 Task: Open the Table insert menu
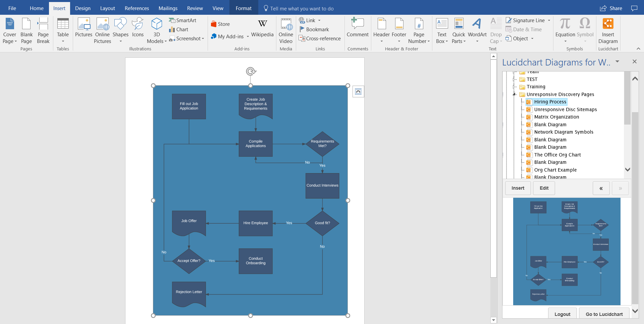coord(63,31)
